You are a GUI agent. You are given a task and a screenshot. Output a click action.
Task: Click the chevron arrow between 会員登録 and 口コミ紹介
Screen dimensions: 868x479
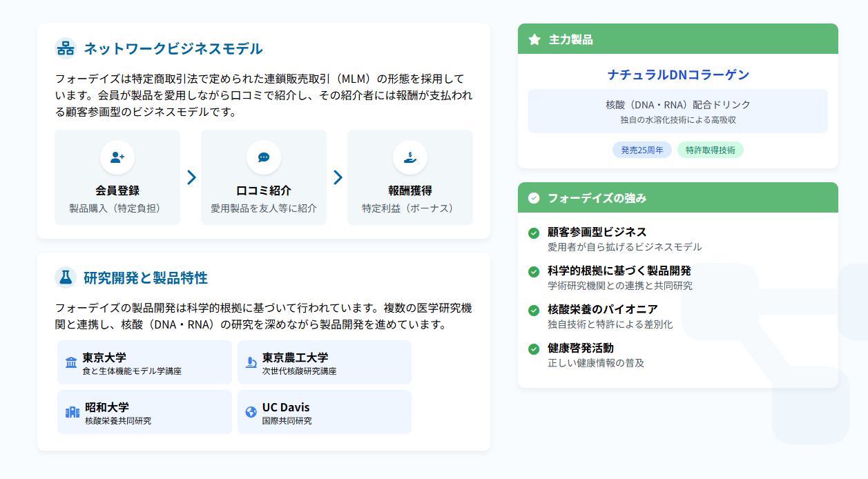pyautogui.click(x=191, y=177)
